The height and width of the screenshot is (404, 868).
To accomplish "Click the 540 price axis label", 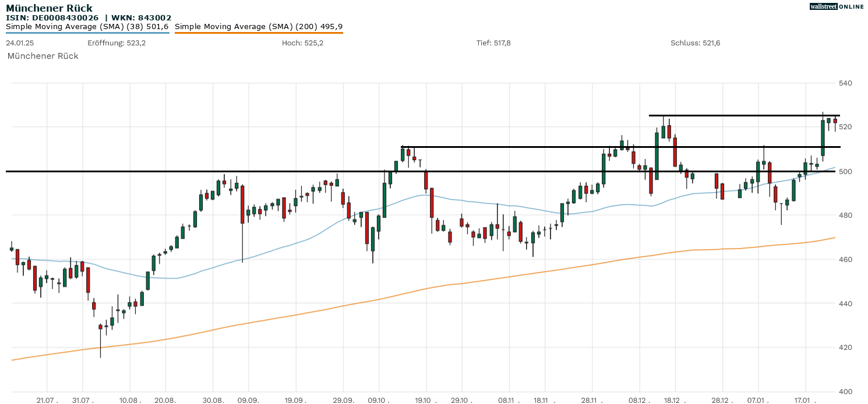I will tap(845, 83).
